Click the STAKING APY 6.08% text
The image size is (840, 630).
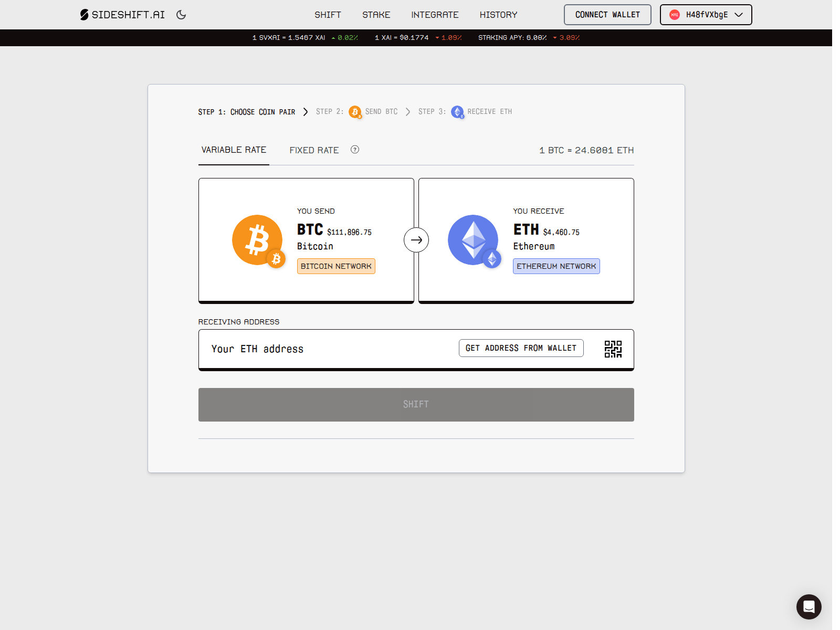pyautogui.click(x=512, y=38)
